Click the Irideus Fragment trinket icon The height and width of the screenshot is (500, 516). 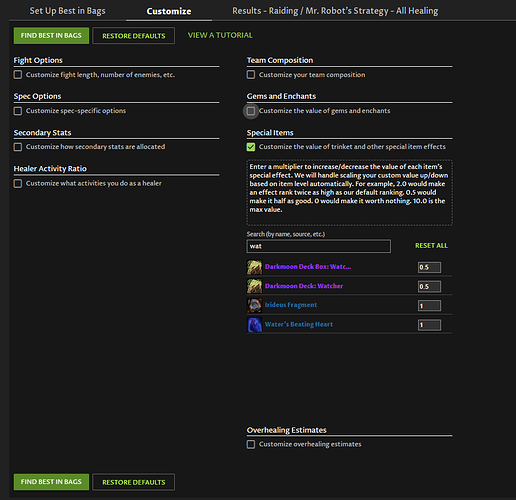pos(254,305)
